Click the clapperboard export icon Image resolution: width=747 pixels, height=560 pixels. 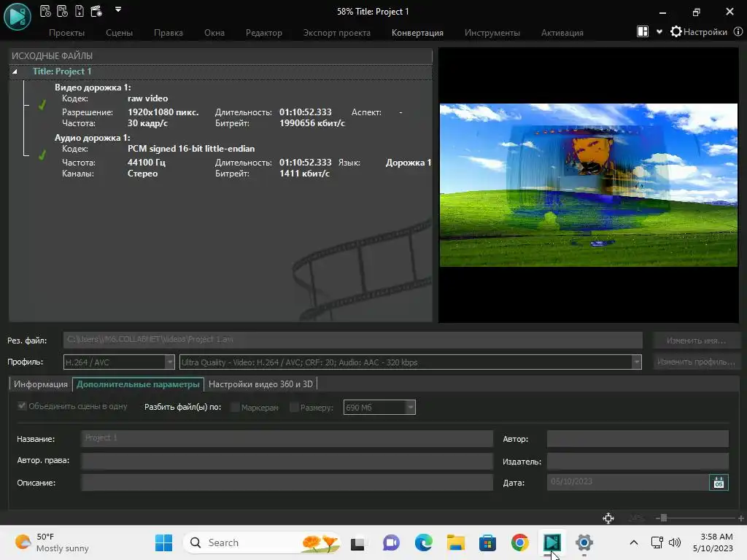coord(96,10)
